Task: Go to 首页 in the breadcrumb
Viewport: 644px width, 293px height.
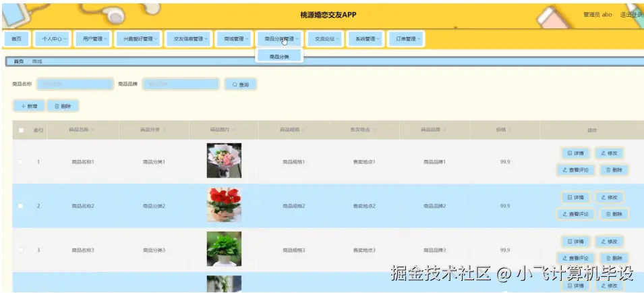Action: (18, 61)
